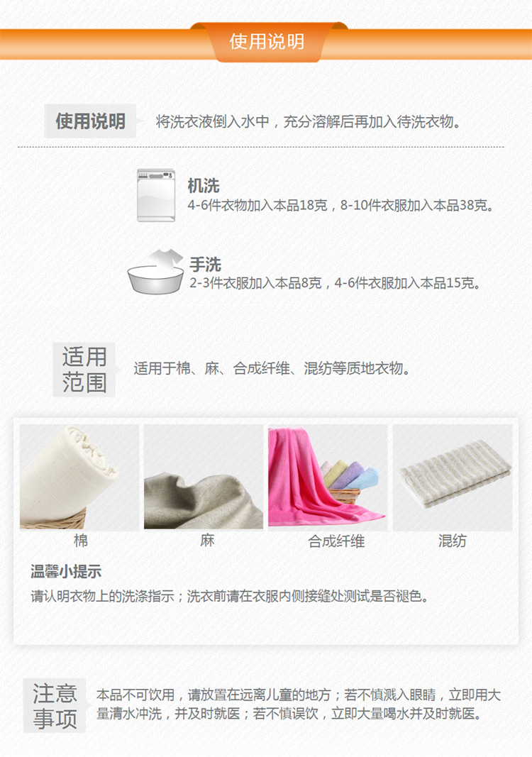Open the striped blended fabric image

pos(453,477)
